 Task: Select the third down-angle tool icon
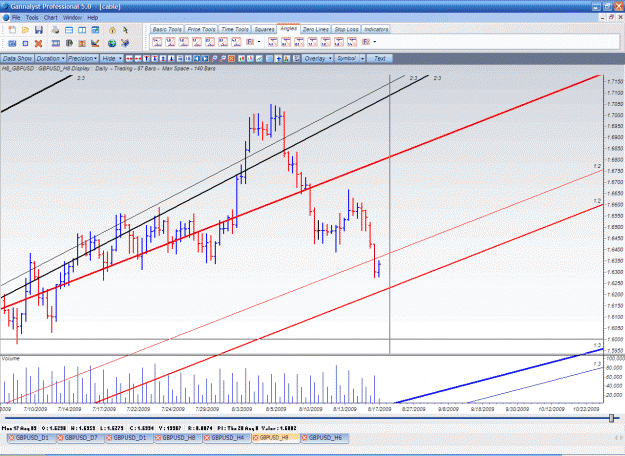299,42
